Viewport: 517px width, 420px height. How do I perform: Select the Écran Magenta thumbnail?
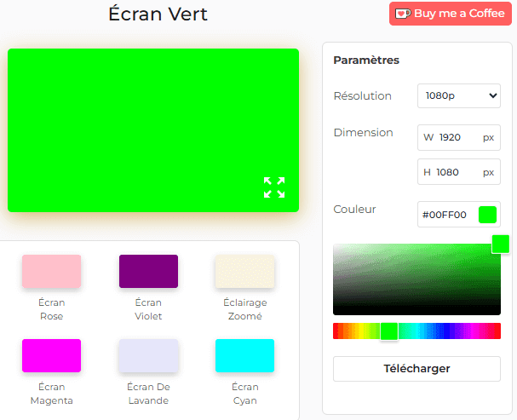pos(51,356)
